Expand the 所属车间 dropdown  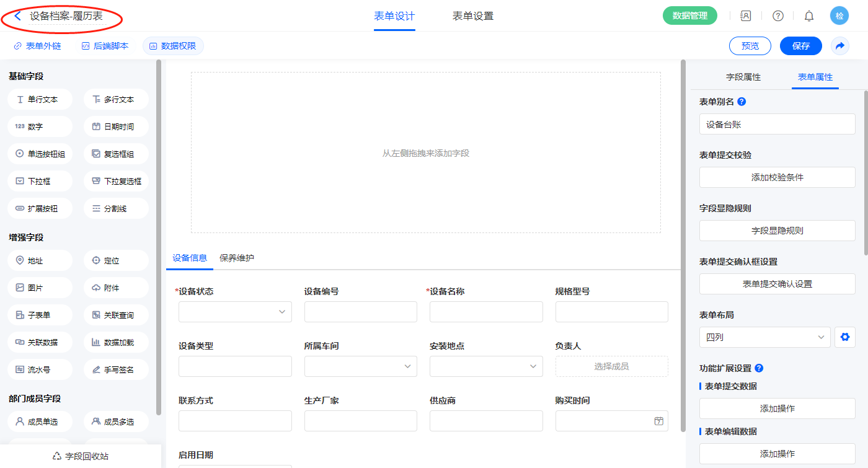[x=361, y=366]
